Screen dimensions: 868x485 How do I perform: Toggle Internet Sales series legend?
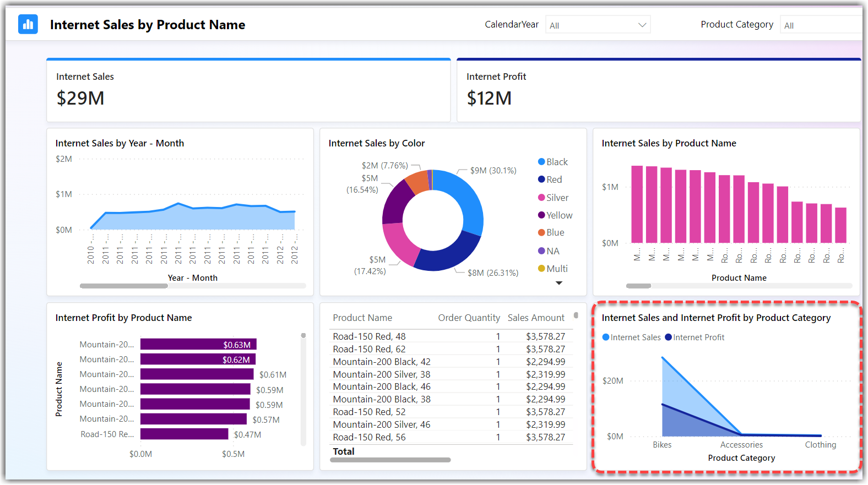635,337
